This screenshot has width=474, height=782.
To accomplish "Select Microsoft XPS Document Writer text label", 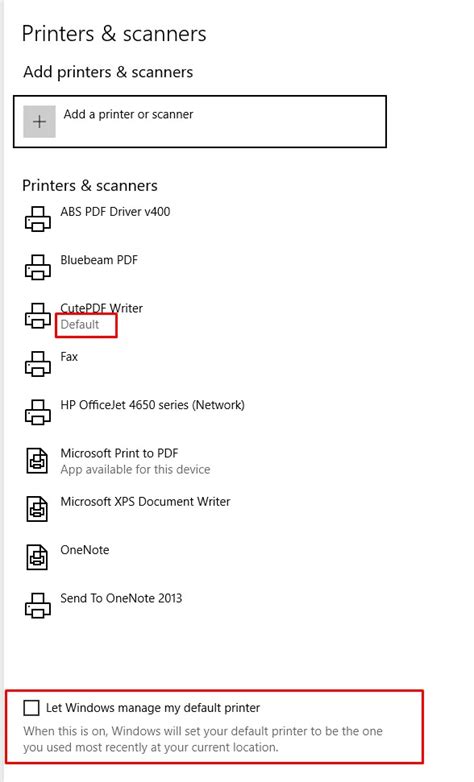I will click(x=145, y=502).
